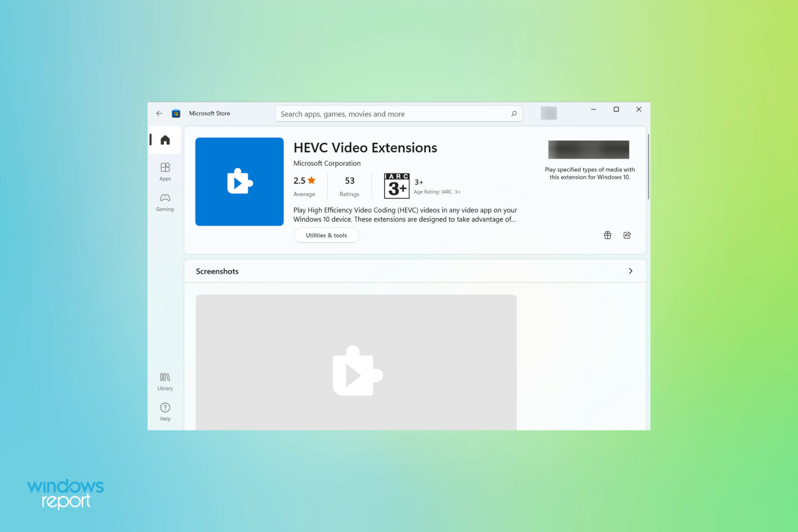Click the Screenshots section expander arrow

631,271
